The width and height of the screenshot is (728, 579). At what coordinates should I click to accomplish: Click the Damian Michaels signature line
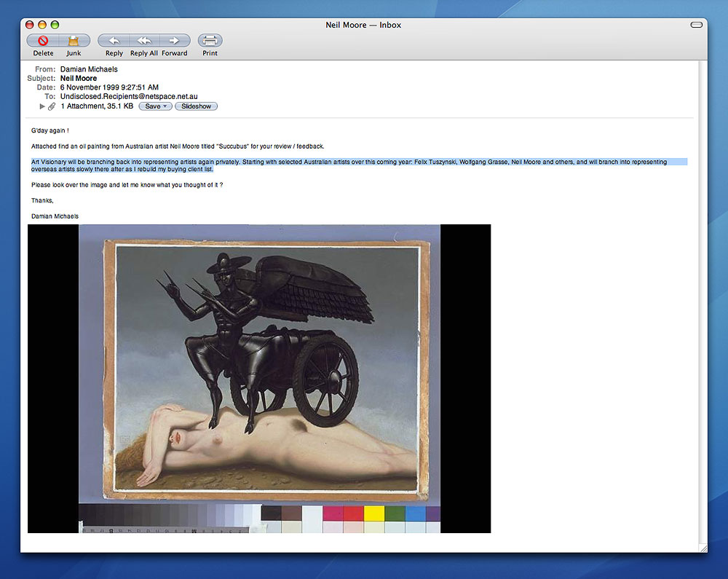55,216
